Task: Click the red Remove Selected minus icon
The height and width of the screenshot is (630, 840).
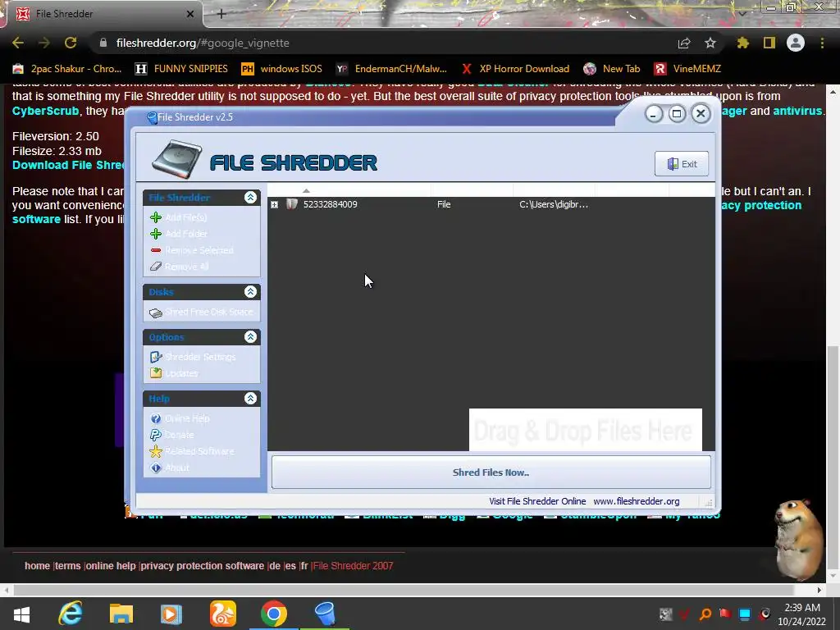Action: tap(156, 250)
